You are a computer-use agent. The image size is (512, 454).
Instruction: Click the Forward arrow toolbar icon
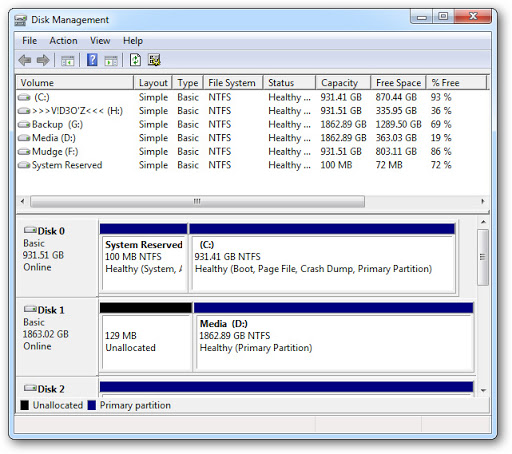pyautogui.click(x=43, y=60)
